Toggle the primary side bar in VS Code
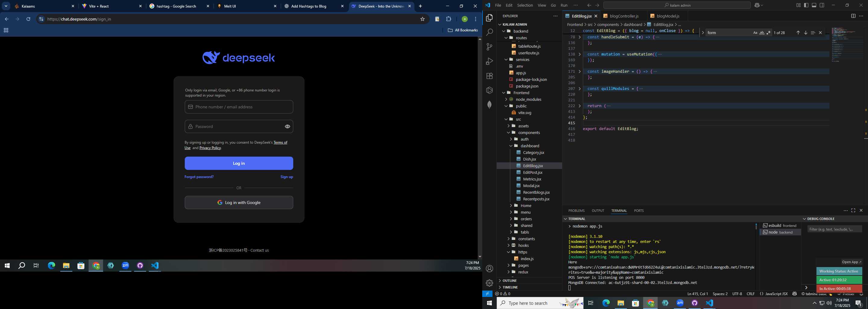The width and height of the screenshot is (868, 309). (806, 5)
